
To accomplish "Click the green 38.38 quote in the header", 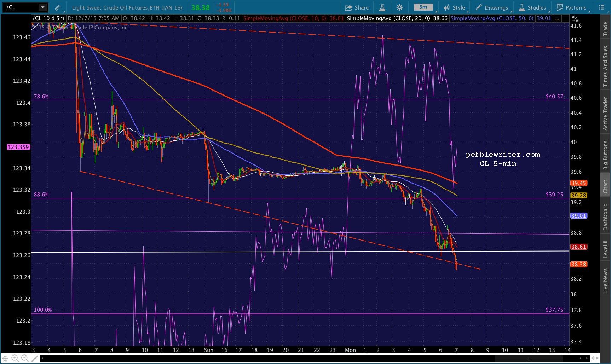I will (x=201, y=7).
